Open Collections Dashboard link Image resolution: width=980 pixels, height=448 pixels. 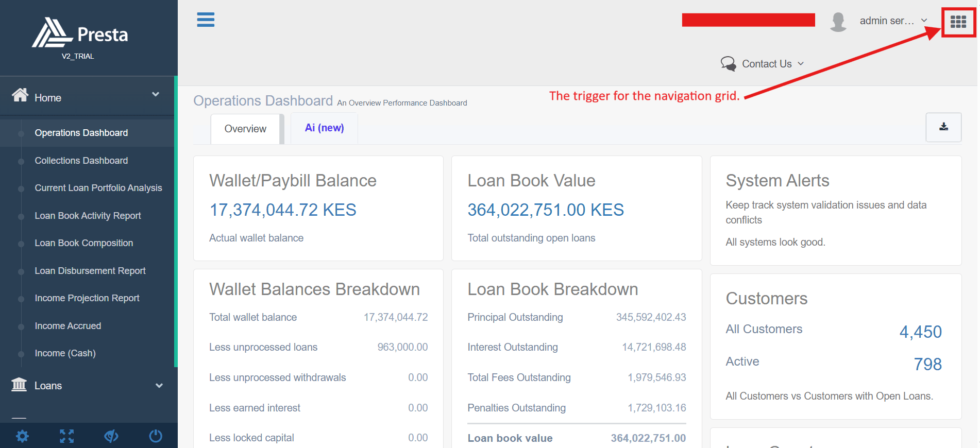pos(81,161)
